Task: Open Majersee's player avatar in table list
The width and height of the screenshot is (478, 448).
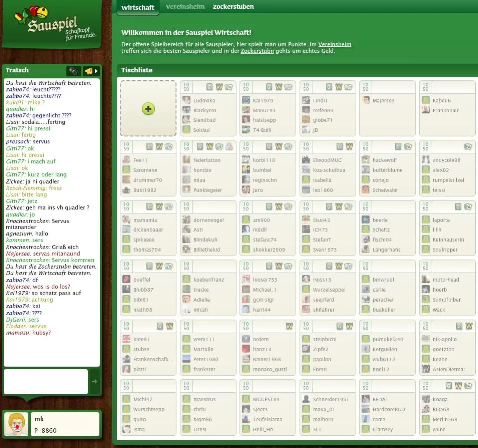Action: (366, 100)
